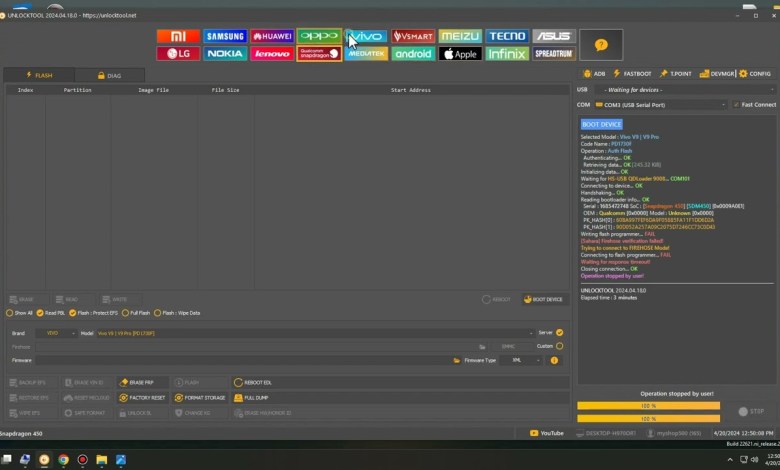Choose the Huawei brand tile
780x470 pixels.
pyautogui.click(x=272, y=36)
